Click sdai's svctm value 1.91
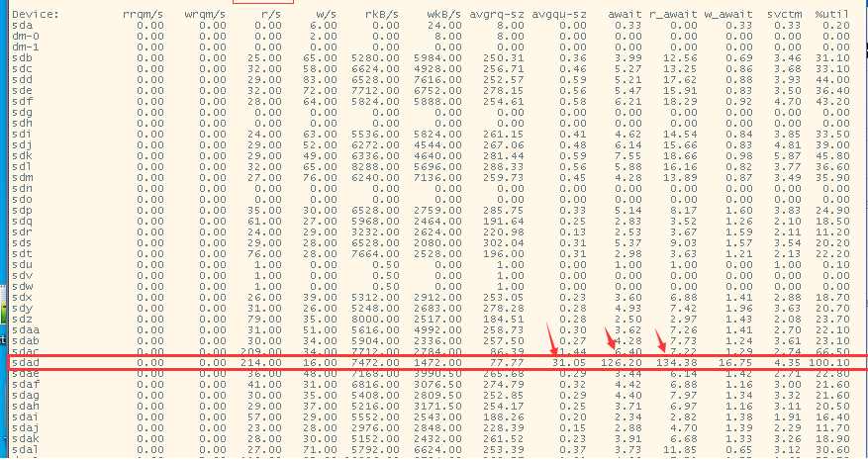Screen dimensions: 868x460 point(787,416)
